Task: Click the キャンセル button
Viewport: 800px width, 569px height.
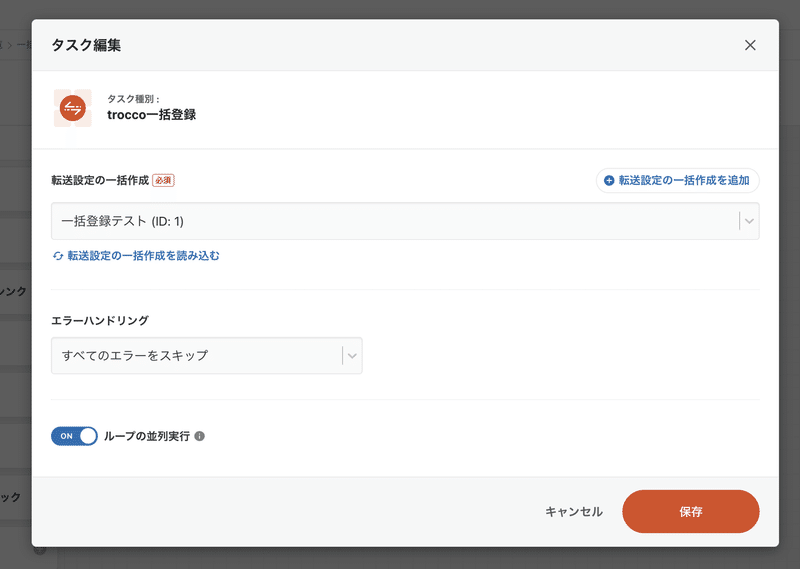Action: (573, 511)
